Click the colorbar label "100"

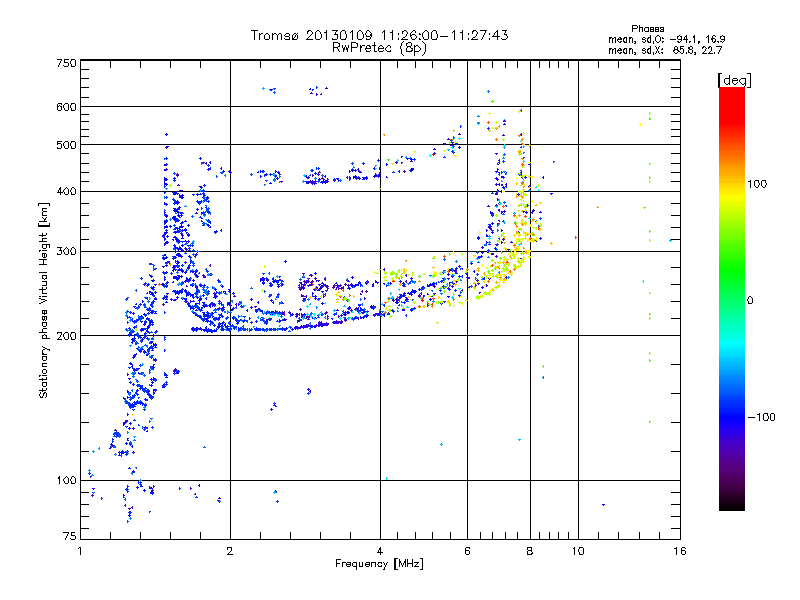pos(757,184)
